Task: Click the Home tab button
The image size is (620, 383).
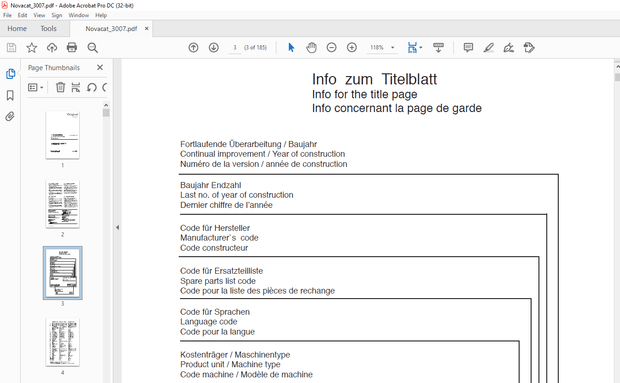Action: click(17, 28)
